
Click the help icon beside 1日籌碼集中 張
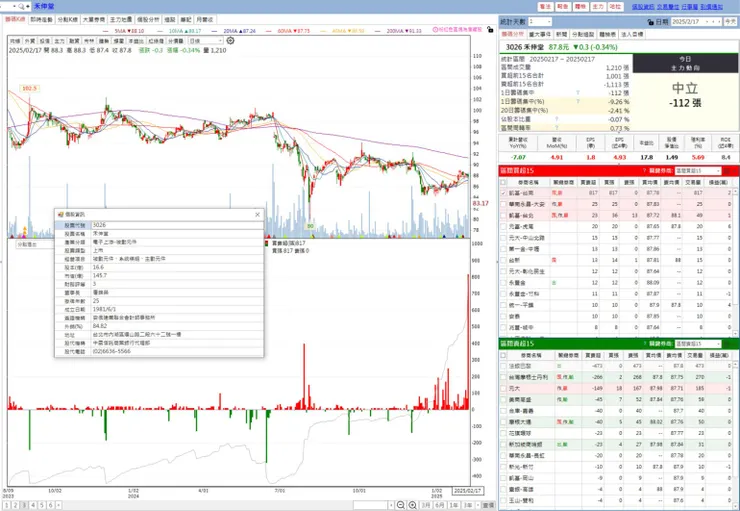[578, 92]
